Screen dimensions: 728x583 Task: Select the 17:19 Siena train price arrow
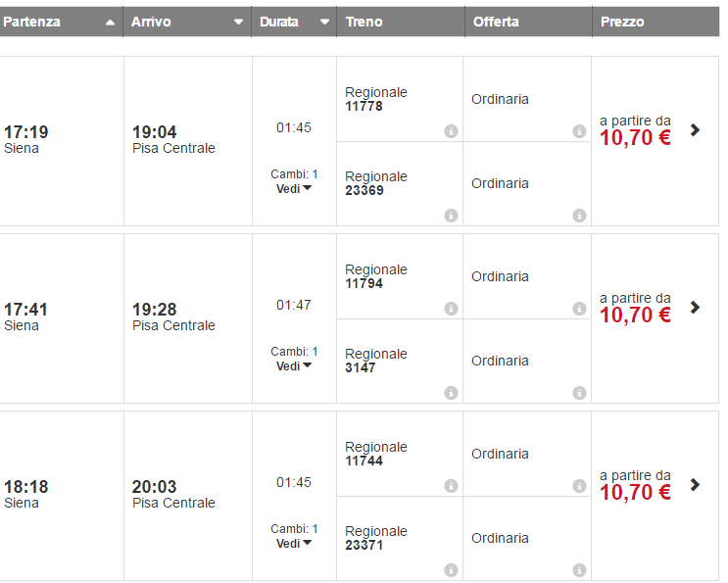695,129
